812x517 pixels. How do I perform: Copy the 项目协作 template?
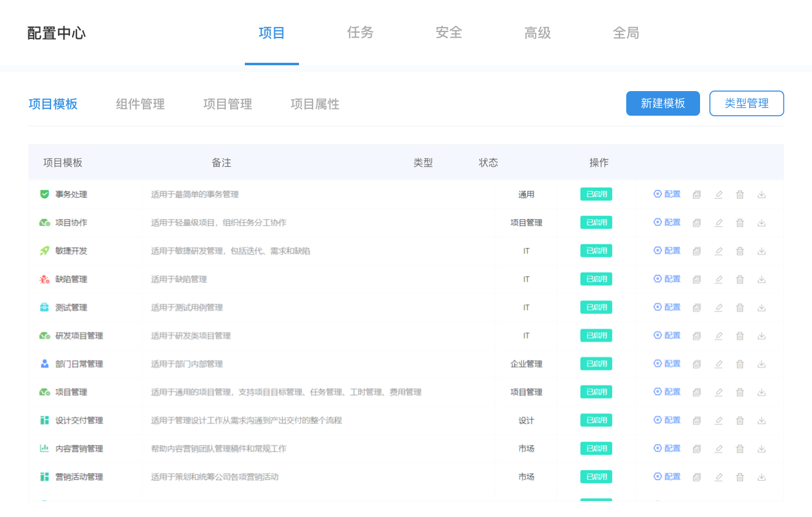[x=696, y=223]
